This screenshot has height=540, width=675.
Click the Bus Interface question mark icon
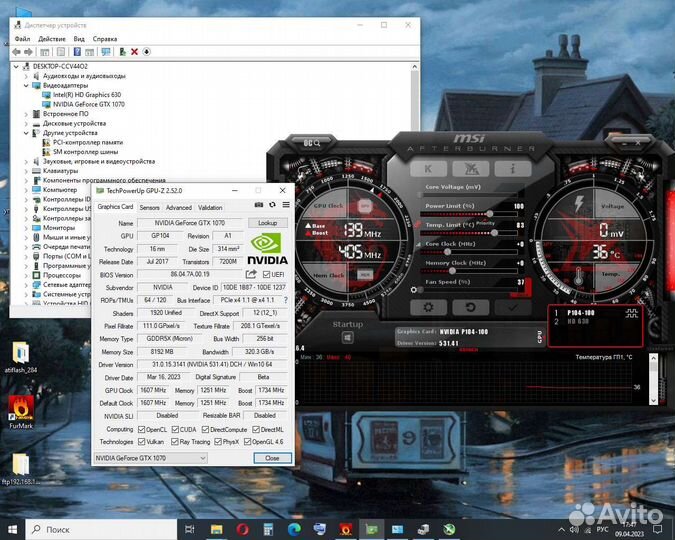285,300
